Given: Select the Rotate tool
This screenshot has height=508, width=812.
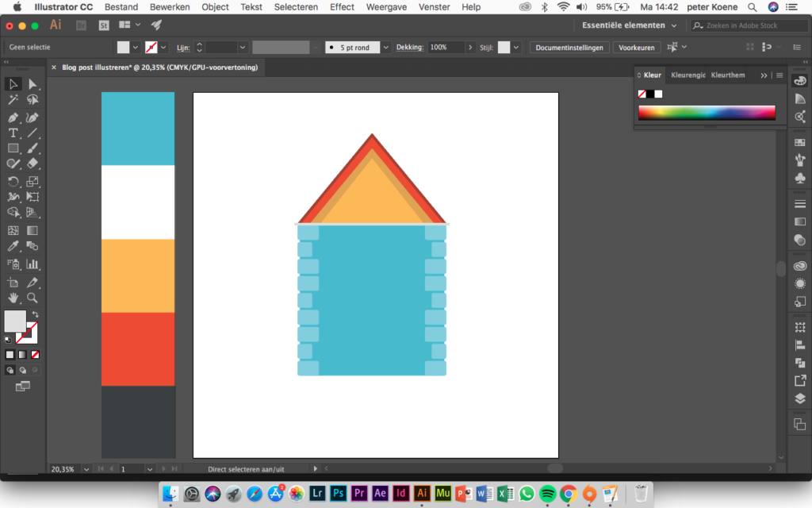Looking at the screenshot, I should [x=13, y=182].
